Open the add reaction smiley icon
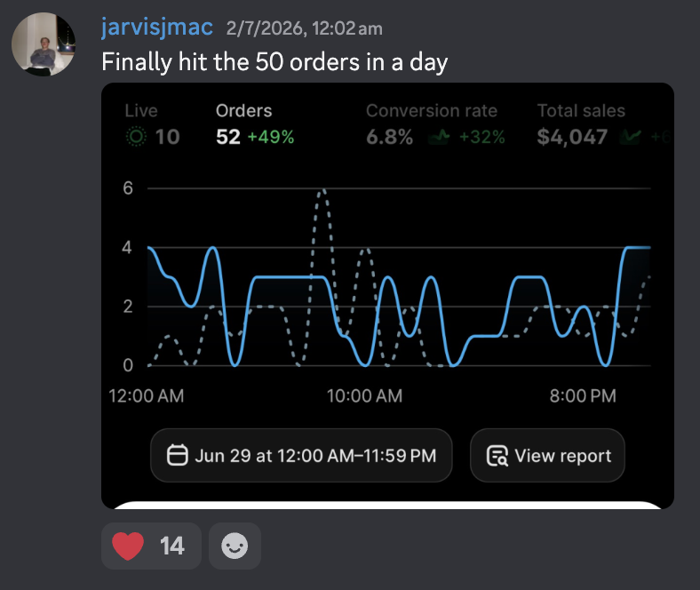Screen dimensions: 700x590 click(235, 546)
